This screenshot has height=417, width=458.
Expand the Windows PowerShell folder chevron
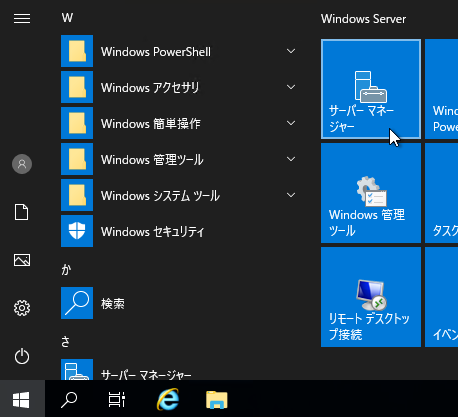tap(291, 51)
